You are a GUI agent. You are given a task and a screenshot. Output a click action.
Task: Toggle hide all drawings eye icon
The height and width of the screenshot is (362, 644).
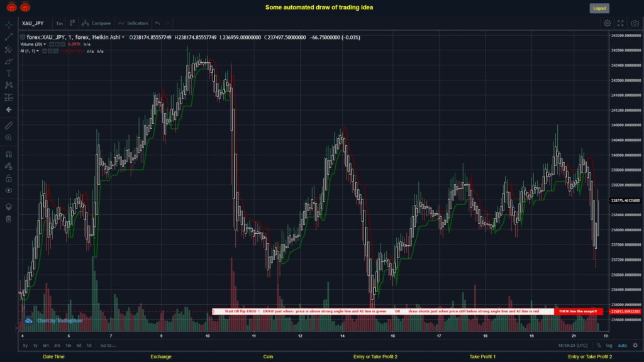9,190
